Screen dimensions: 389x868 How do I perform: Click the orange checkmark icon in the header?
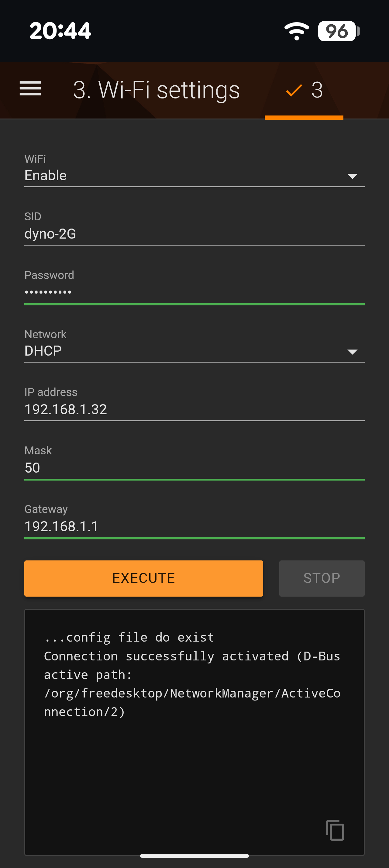point(294,90)
